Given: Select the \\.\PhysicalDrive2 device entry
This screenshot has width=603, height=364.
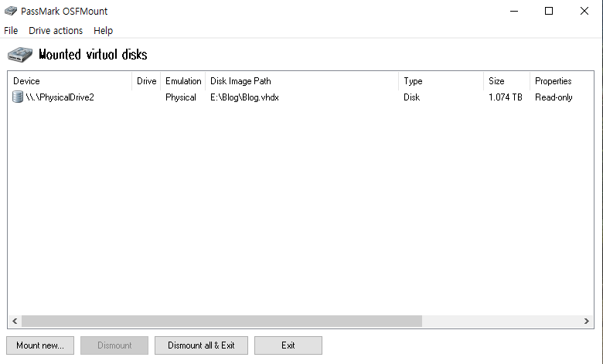Looking at the screenshot, I should coord(60,97).
